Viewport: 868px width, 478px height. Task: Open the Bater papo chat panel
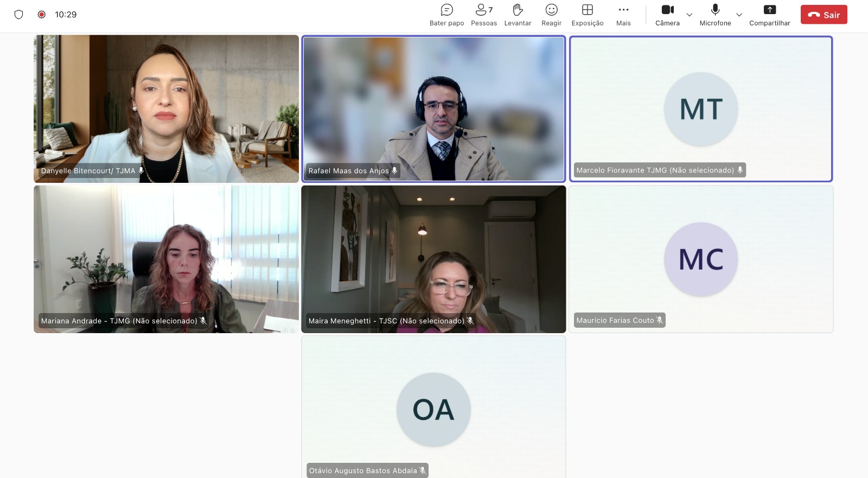446,15
